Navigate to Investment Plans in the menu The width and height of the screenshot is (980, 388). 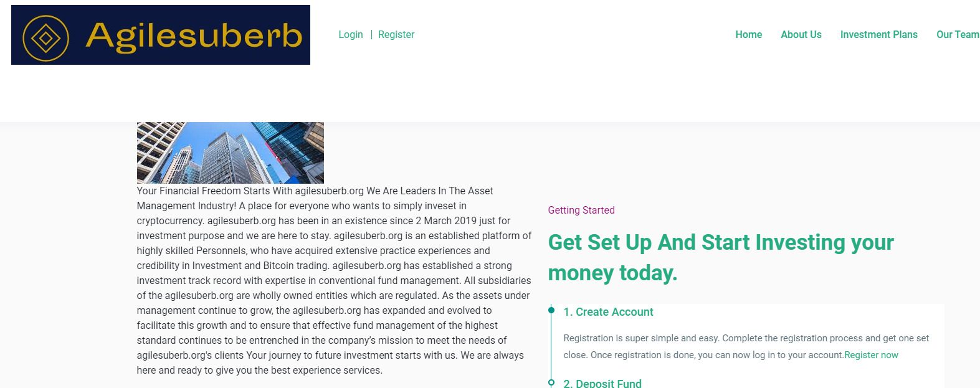pyautogui.click(x=878, y=35)
